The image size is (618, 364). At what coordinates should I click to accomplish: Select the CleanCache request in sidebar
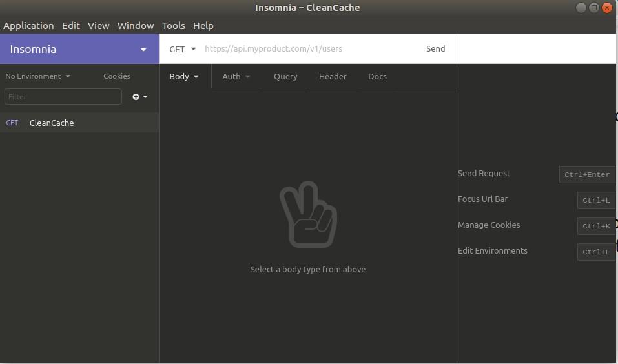52,123
